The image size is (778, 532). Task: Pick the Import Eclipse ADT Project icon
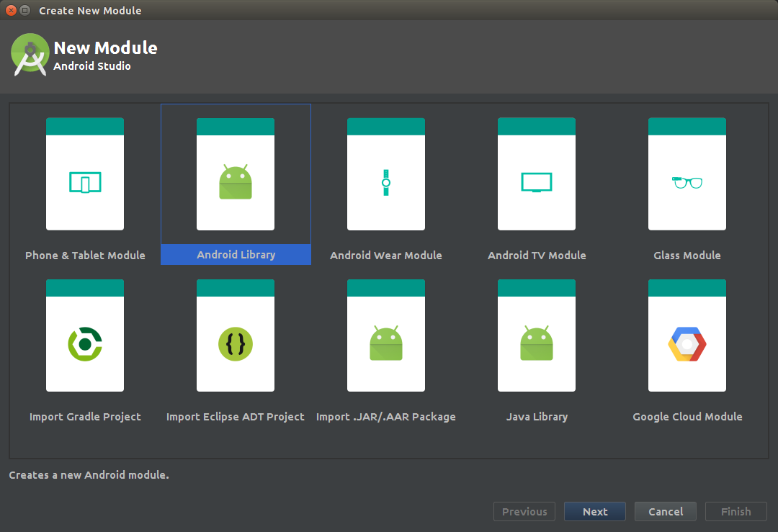click(235, 335)
